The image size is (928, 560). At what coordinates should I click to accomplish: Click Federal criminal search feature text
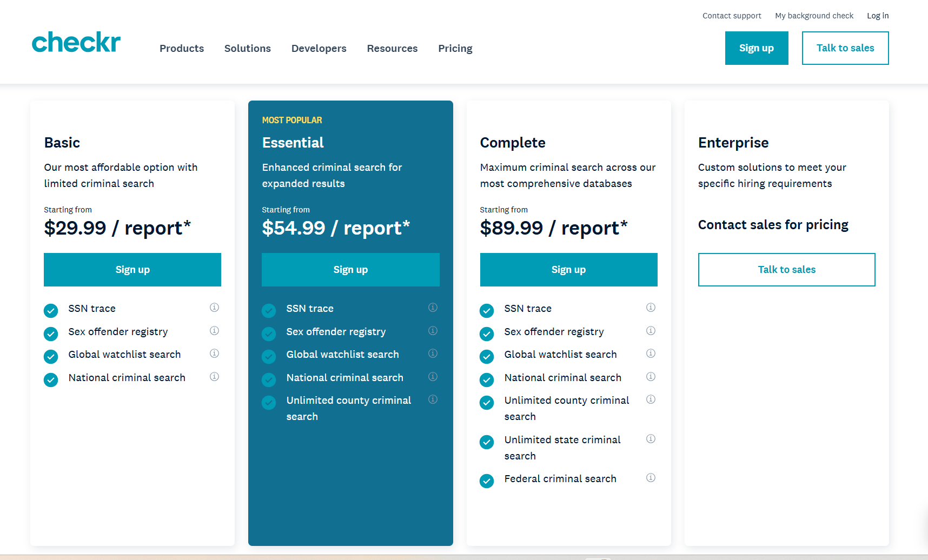point(560,479)
